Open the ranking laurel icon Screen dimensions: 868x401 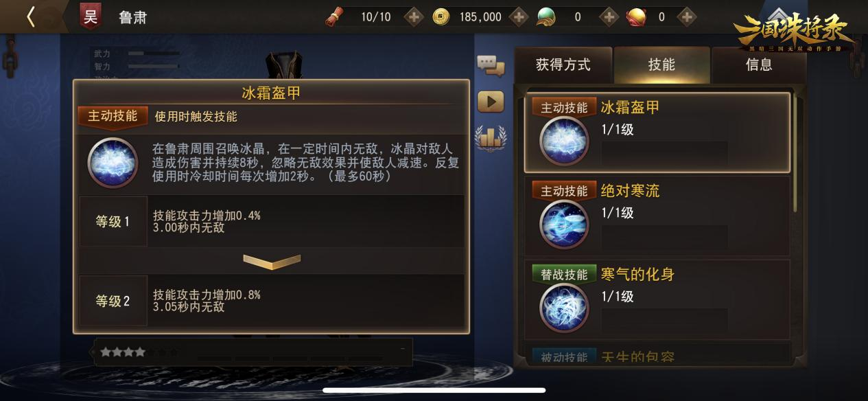[491, 137]
